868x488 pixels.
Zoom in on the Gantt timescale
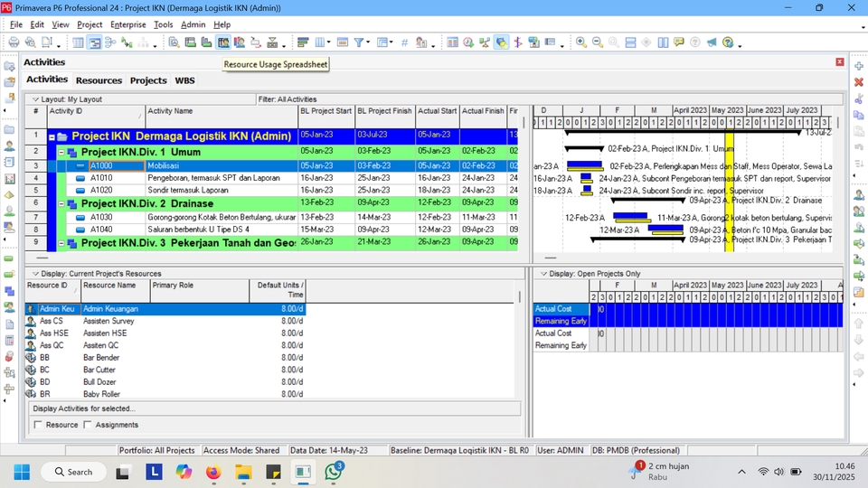(x=580, y=42)
